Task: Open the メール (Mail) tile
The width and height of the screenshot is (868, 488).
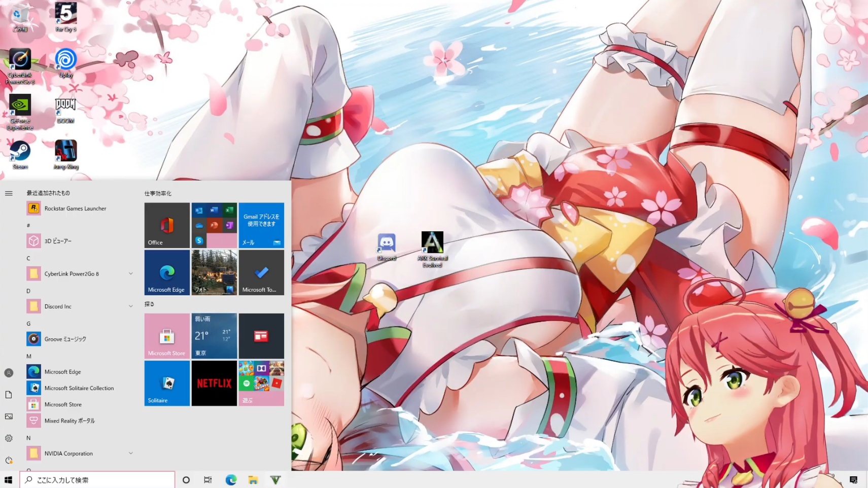Action: [x=261, y=225]
